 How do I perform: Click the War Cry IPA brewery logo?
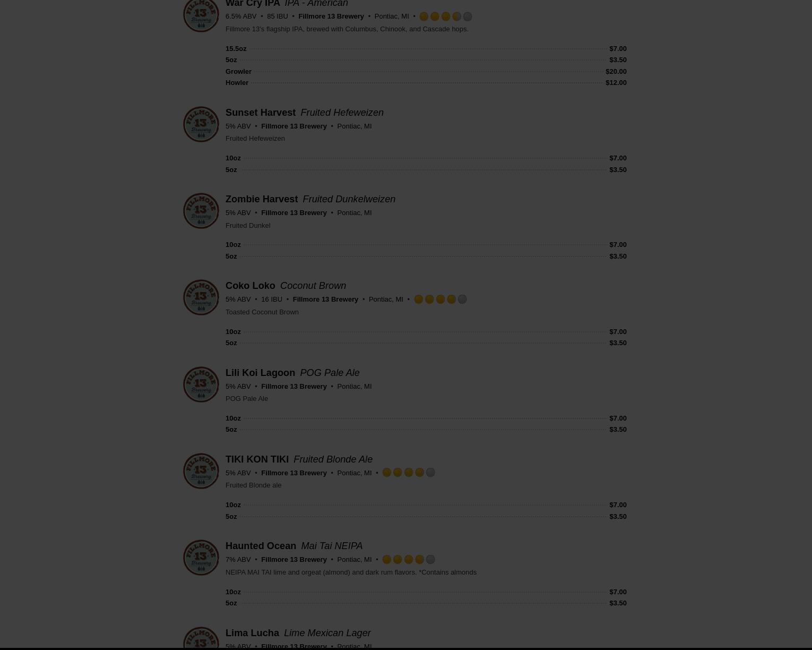tap(201, 15)
